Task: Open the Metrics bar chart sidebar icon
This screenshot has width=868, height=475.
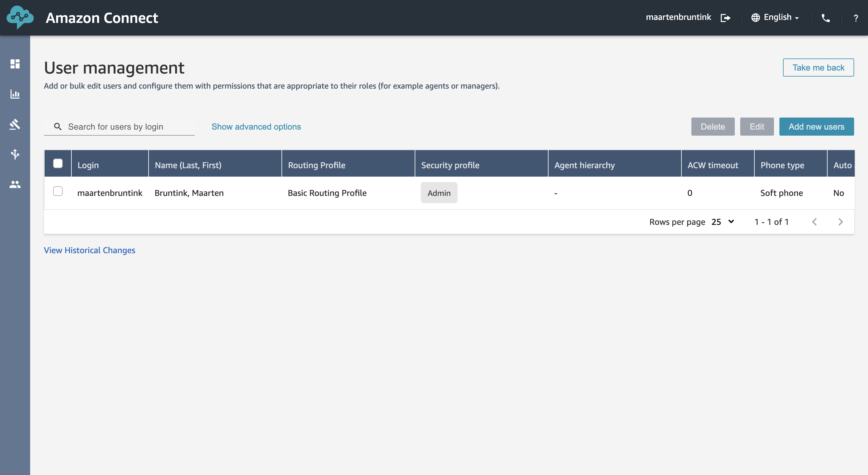Action: coord(15,94)
